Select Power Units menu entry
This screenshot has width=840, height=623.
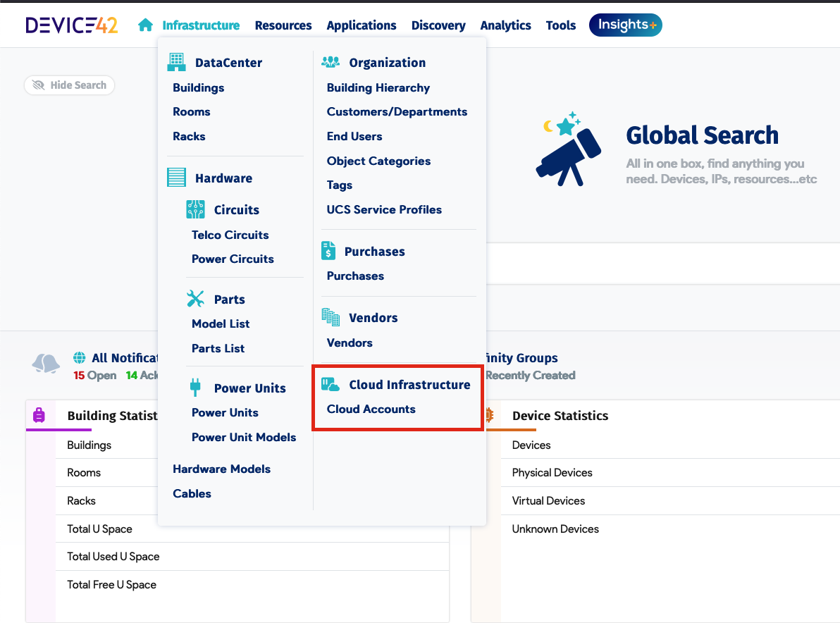[225, 413]
